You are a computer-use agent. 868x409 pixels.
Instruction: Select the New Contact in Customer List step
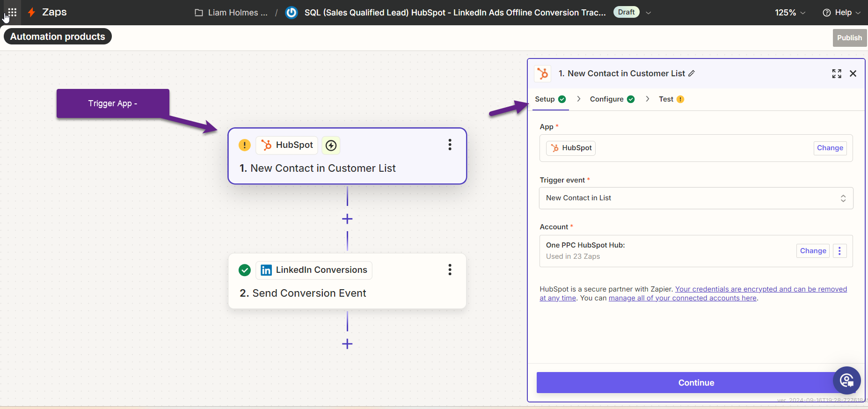(347, 156)
